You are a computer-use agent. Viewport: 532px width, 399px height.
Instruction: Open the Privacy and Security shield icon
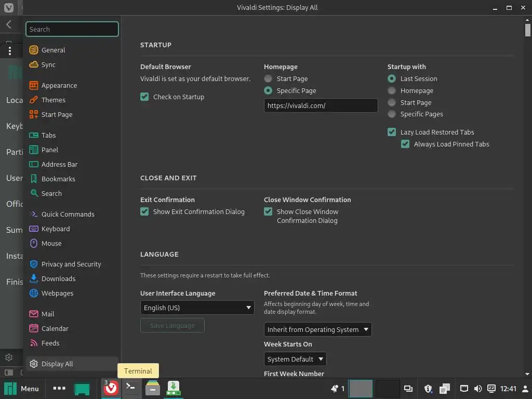[x=34, y=264]
